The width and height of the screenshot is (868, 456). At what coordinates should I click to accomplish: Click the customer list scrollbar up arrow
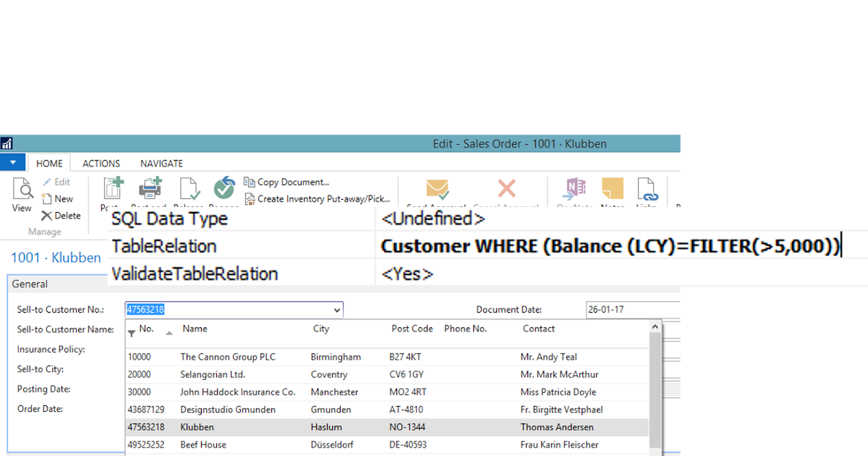pos(655,326)
